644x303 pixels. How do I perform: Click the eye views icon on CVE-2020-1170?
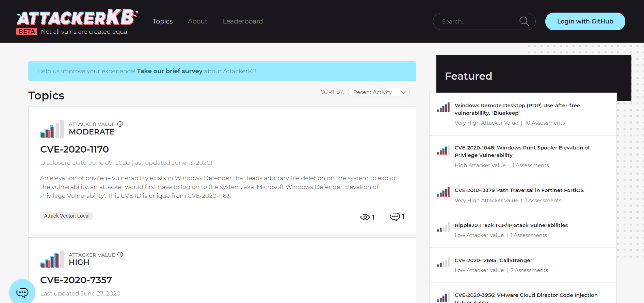pos(365,217)
